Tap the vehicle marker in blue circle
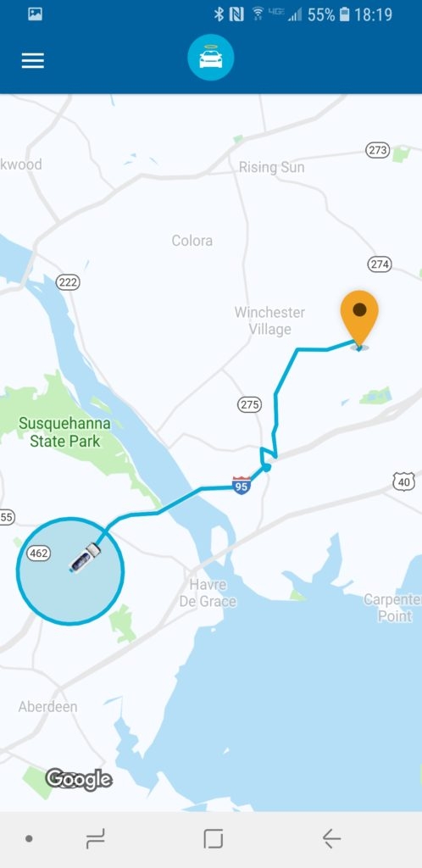 point(86,558)
